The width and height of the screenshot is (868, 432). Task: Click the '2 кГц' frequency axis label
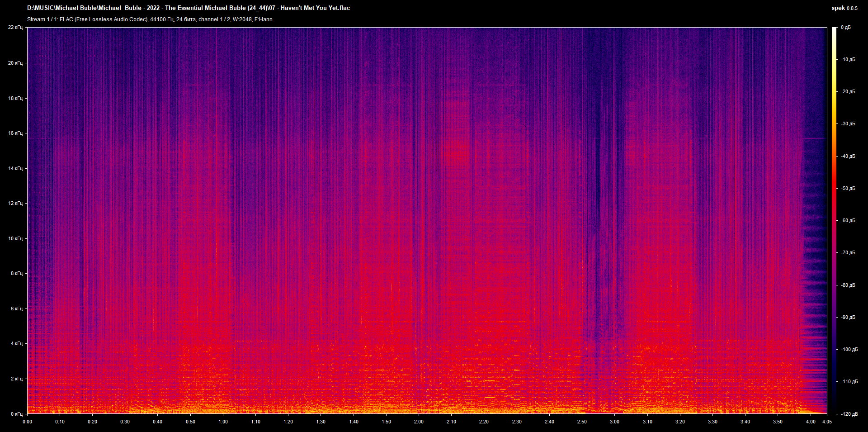(x=17, y=379)
